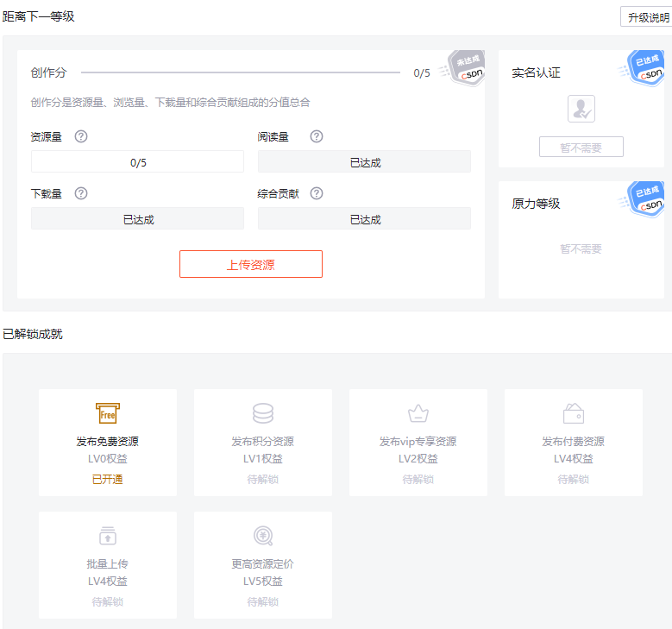672x629 pixels.
Task: Click 已达成 box under 阅读量
Action: (364, 161)
